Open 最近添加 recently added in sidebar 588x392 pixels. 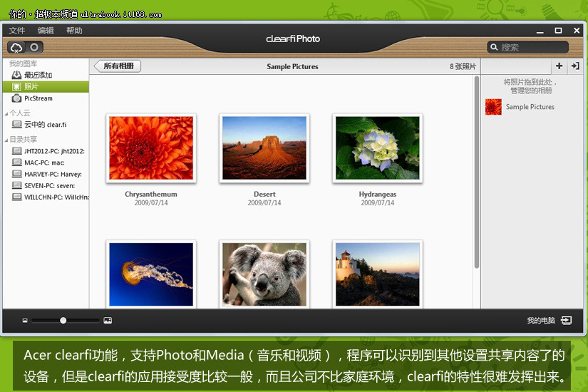click(x=38, y=75)
